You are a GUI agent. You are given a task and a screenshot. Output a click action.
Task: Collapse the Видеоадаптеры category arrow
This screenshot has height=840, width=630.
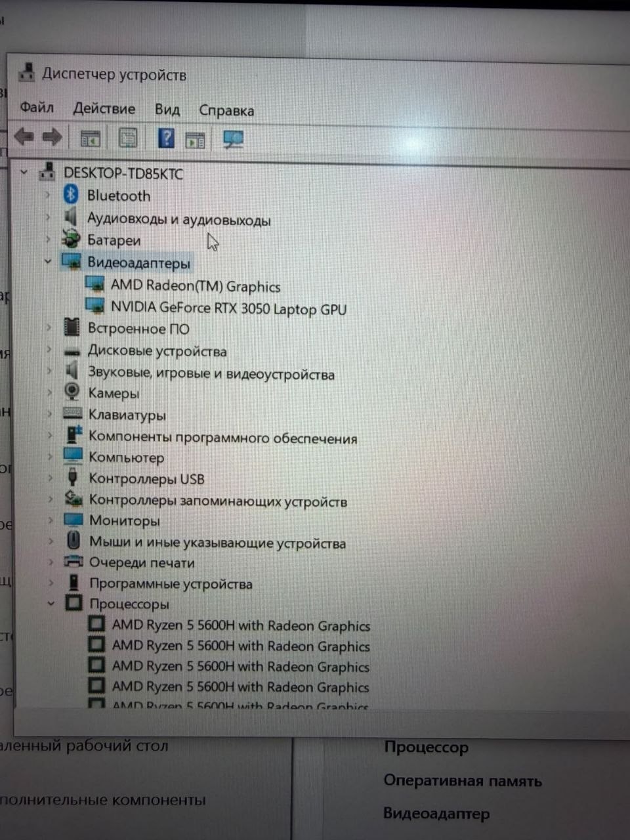[x=47, y=262]
